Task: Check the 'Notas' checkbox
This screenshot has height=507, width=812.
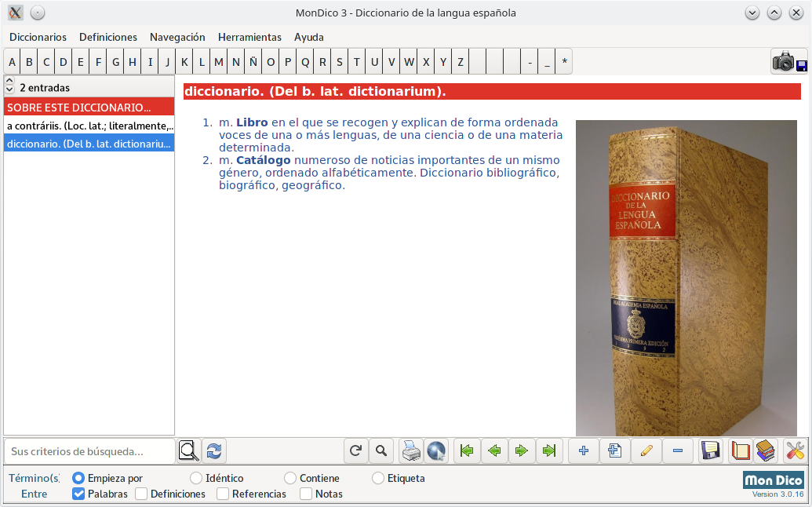Action: (306, 494)
